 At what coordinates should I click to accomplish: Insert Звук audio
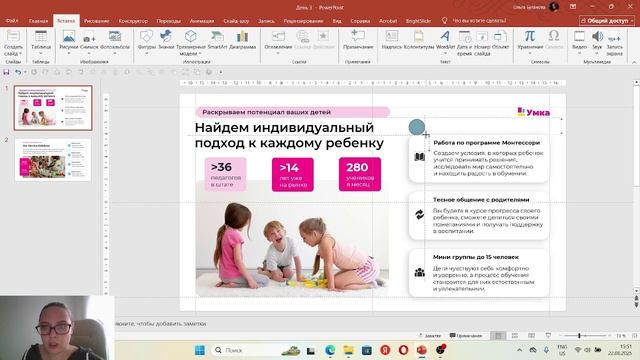(x=597, y=41)
